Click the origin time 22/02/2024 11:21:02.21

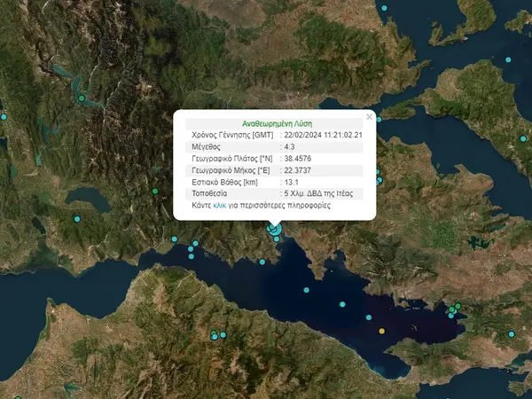[x=325, y=135]
